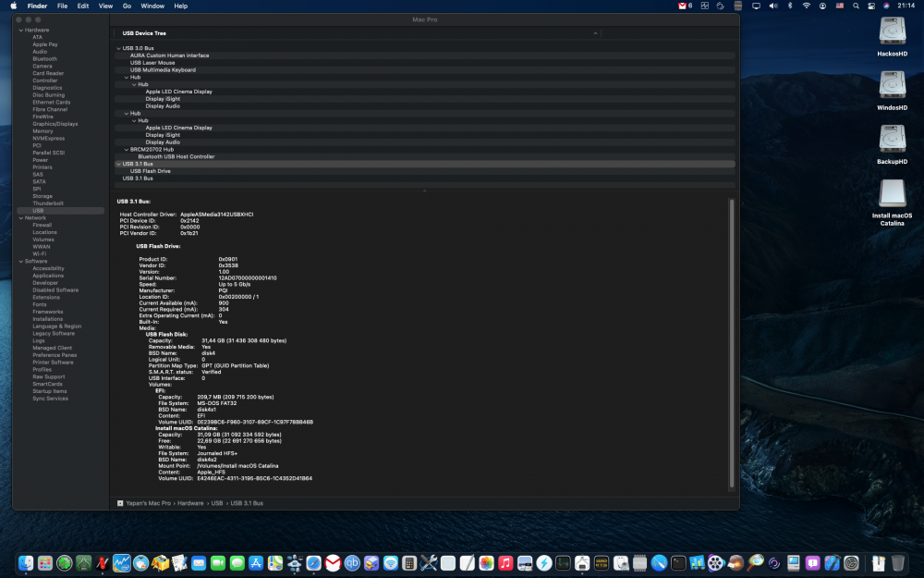This screenshot has width=924, height=578.
Task: Toggle USB Device Tree column sort arrow
Action: point(595,33)
